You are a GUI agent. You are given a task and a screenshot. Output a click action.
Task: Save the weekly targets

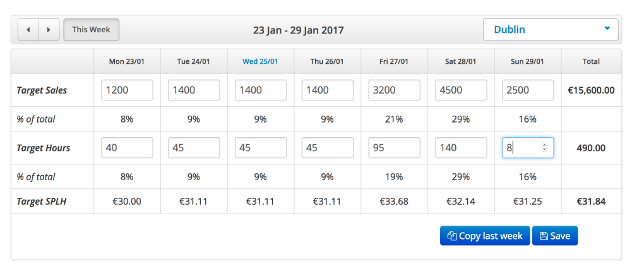pos(555,236)
